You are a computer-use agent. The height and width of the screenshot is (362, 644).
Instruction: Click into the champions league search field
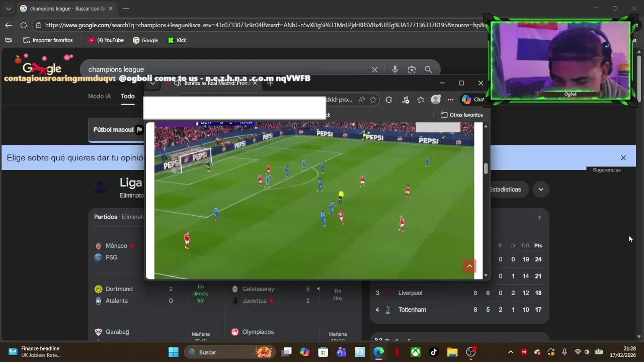coord(226,69)
